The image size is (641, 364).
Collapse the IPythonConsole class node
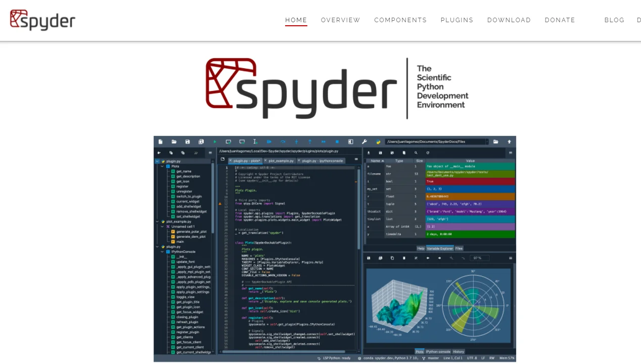click(163, 251)
